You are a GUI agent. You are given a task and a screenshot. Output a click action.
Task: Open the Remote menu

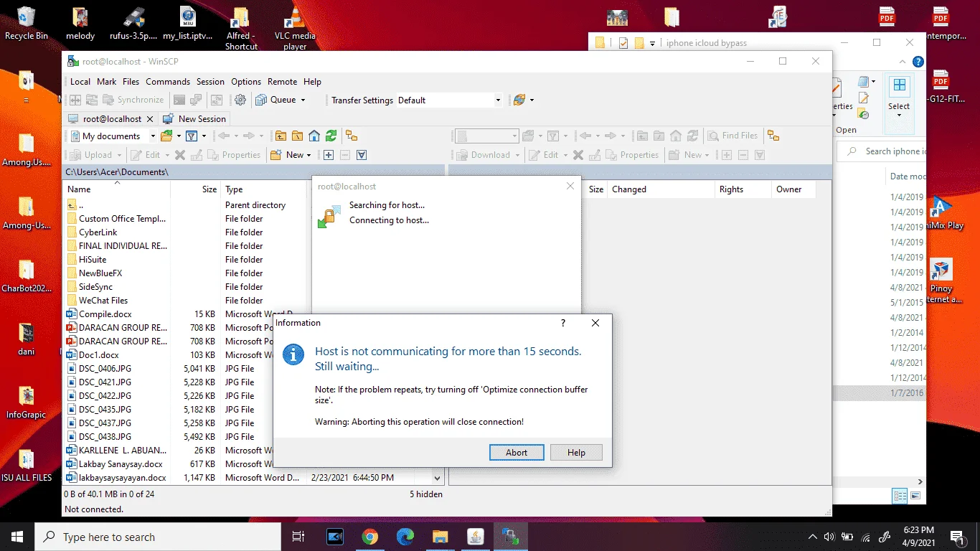coord(282,82)
